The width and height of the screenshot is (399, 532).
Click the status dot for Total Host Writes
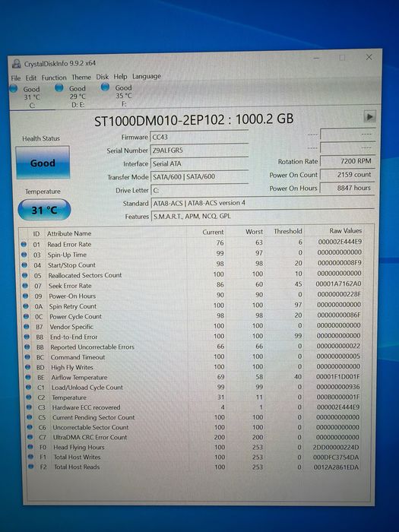coord(31,457)
